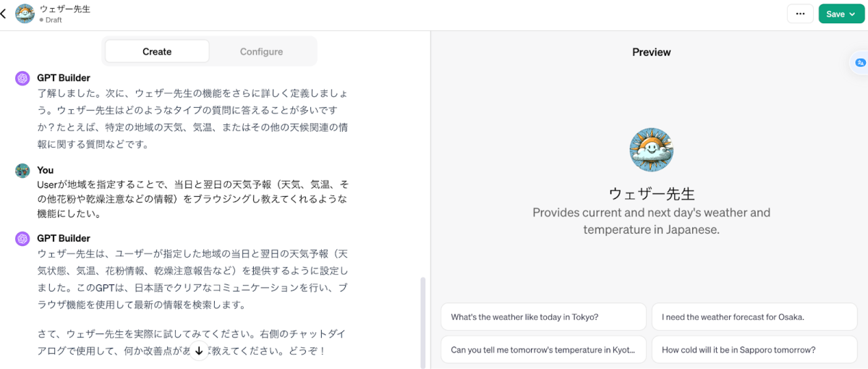Image resolution: width=868 pixels, height=369 pixels.
Task: Open the Save dropdown button
Action: click(841, 14)
